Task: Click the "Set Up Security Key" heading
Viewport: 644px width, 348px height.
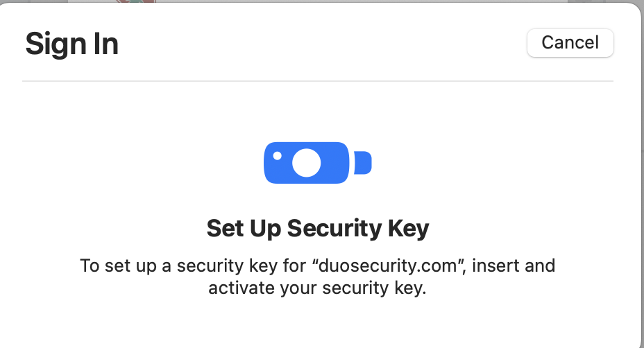Action: click(318, 228)
